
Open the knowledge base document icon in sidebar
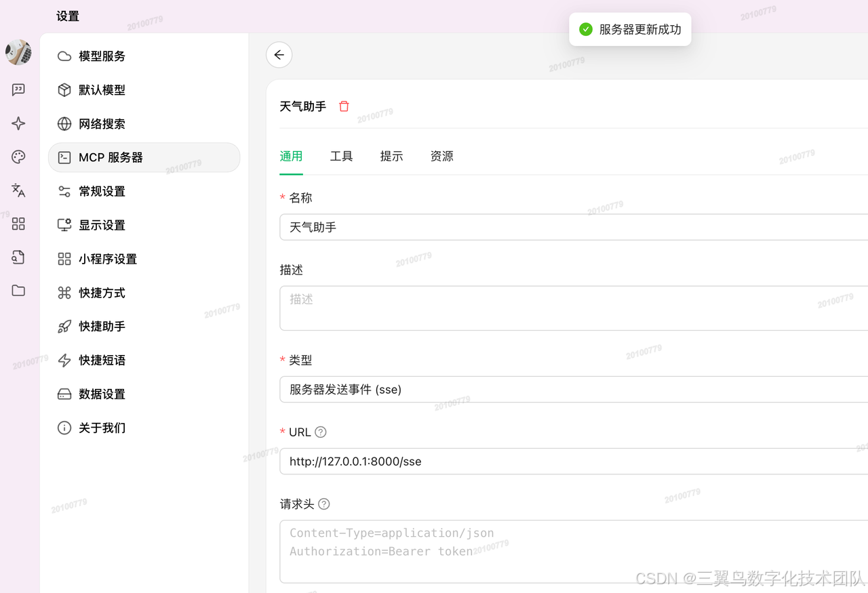coord(18,258)
